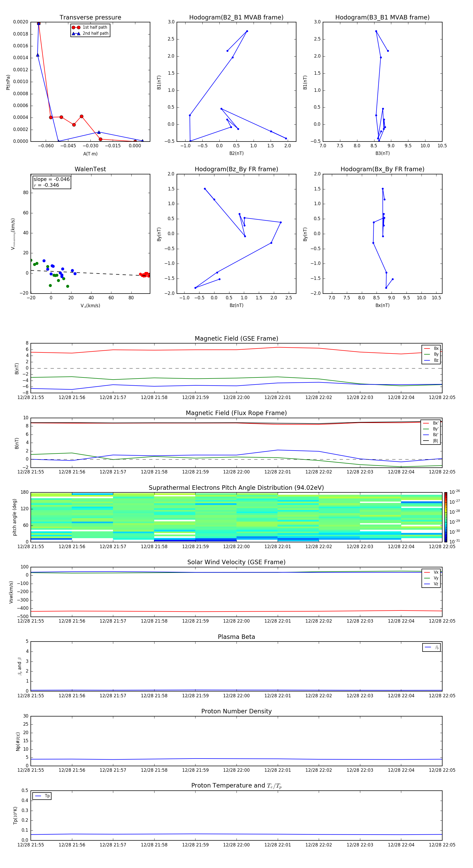Click the "Bx(nT)" x-axis label
Image resolution: width=473 pixels, height=868 pixels.
click(382, 305)
